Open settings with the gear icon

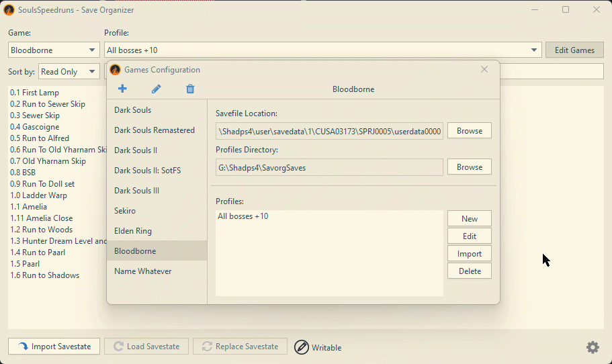tap(593, 347)
